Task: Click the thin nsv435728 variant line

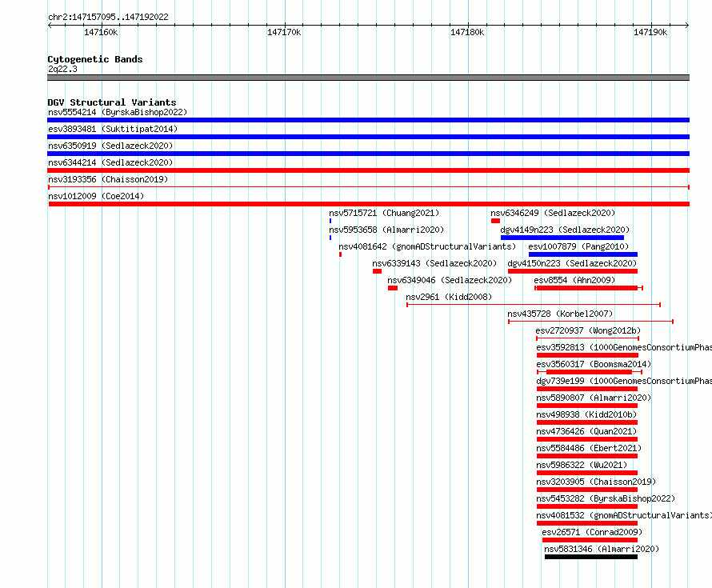Action: [x=590, y=322]
